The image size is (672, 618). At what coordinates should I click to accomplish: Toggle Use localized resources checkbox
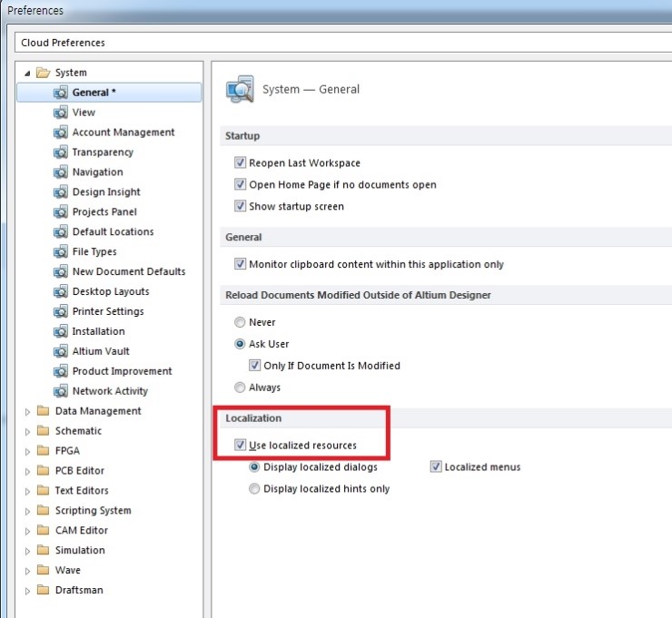point(240,445)
